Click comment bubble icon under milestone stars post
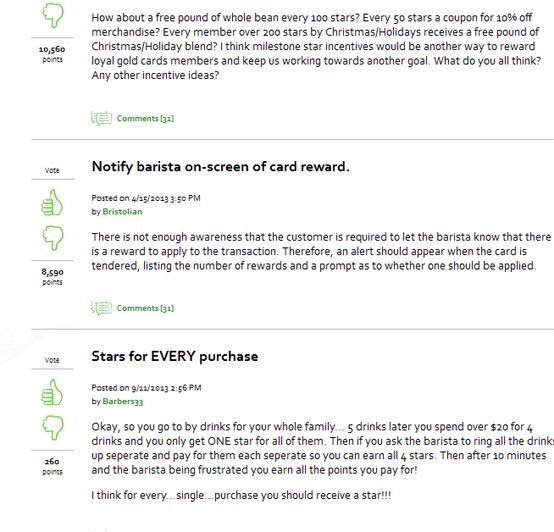This screenshot has width=554, height=532. point(101,118)
